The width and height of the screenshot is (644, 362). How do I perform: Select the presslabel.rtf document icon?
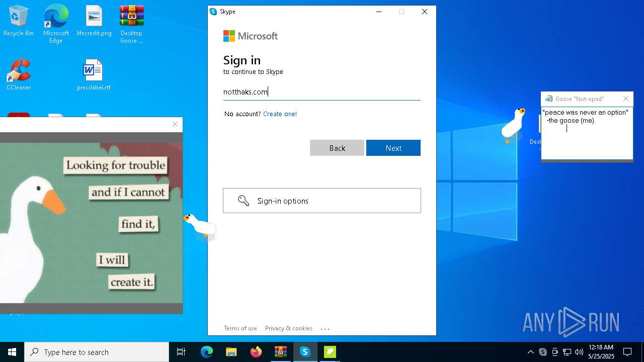(94, 74)
